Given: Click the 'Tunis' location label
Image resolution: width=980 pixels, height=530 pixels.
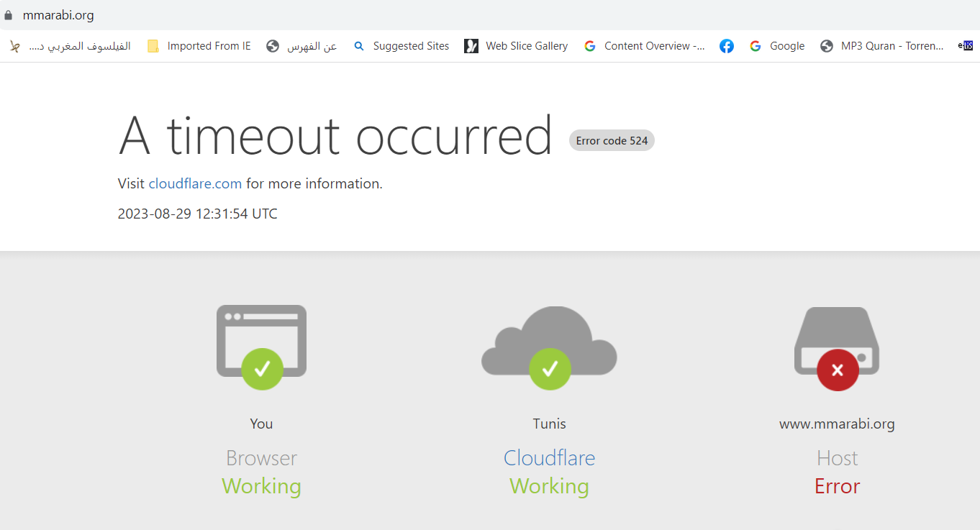Looking at the screenshot, I should [x=549, y=424].
